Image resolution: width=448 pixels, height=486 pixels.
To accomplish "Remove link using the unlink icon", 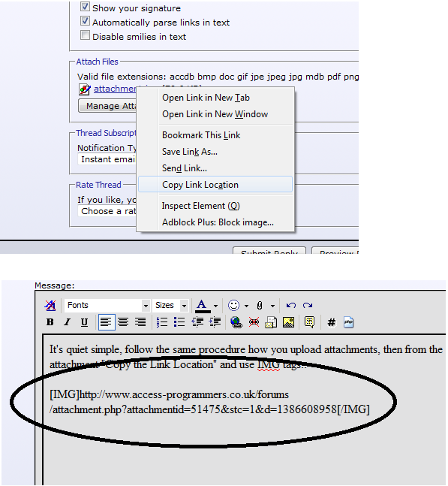I will point(254,322).
